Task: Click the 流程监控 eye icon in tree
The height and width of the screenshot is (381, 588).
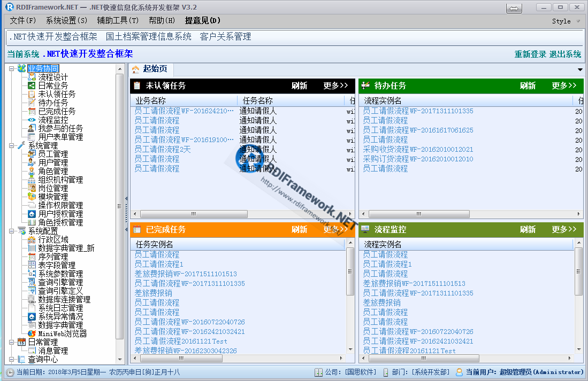Action: click(x=32, y=120)
